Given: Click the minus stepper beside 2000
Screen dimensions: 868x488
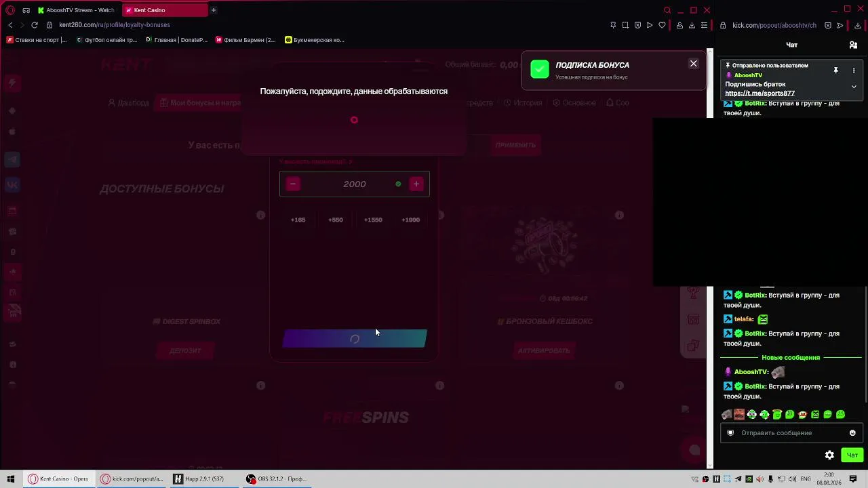Looking at the screenshot, I should point(293,184).
